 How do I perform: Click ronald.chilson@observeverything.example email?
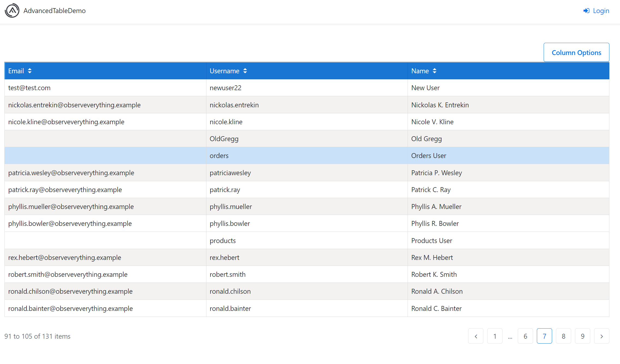[x=70, y=291]
